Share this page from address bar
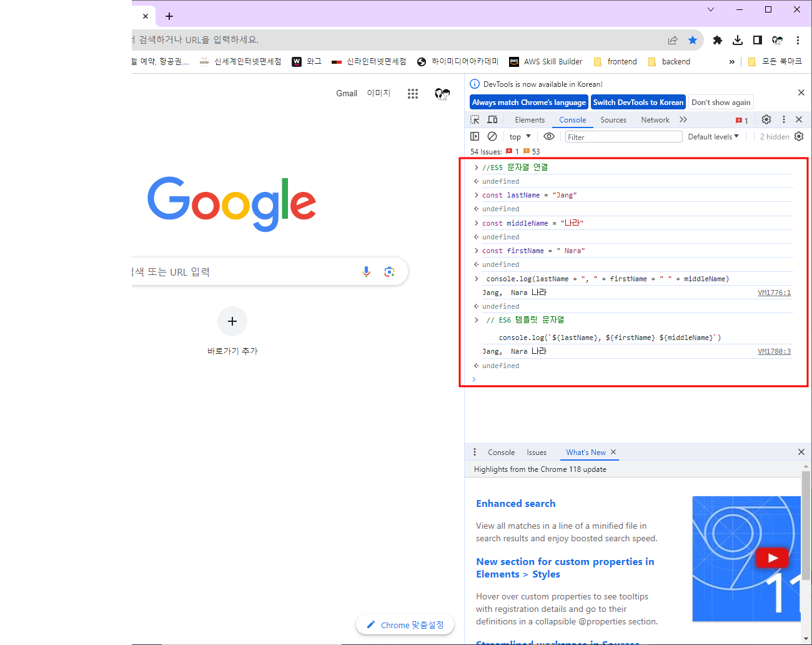 pyautogui.click(x=673, y=40)
